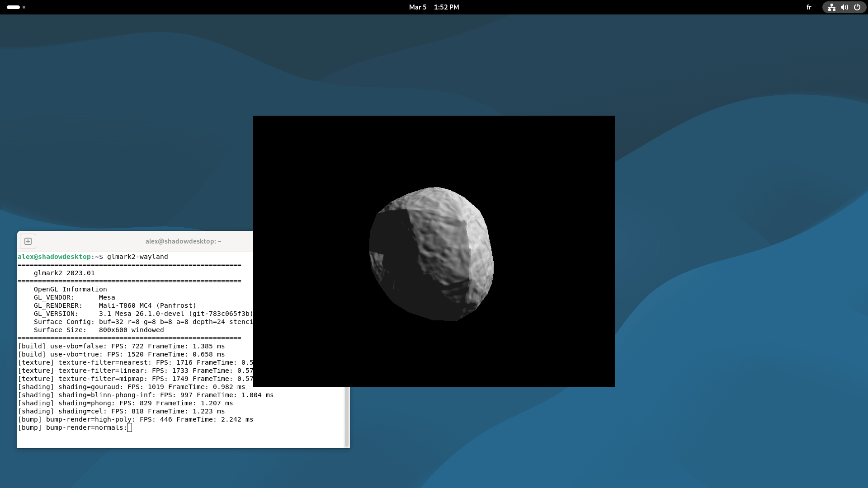Screen dimensions: 868x488
Task: Click the terminal title alex@shadowdesktop
Action: pyautogui.click(x=183, y=241)
